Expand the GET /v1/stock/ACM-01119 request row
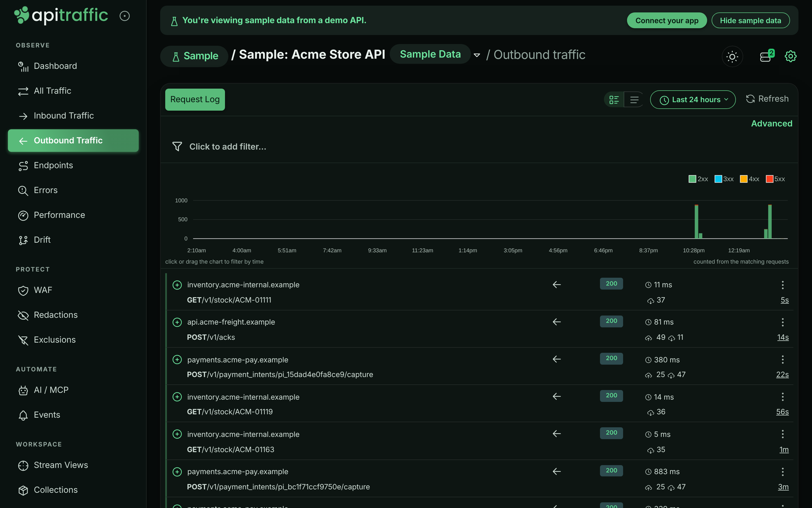The height and width of the screenshot is (508, 812). (177, 397)
